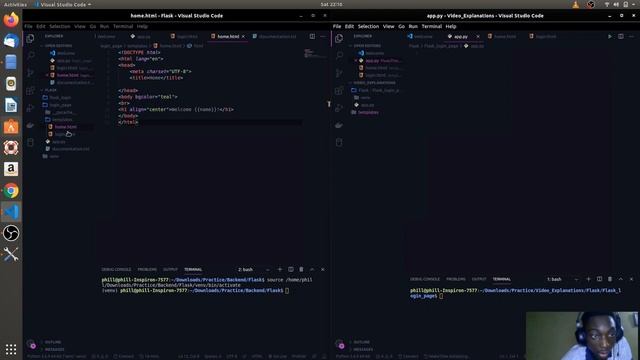Split editor in right Video_Explanations window
The width and height of the screenshot is (640, 360).
(x=621, y=36)
